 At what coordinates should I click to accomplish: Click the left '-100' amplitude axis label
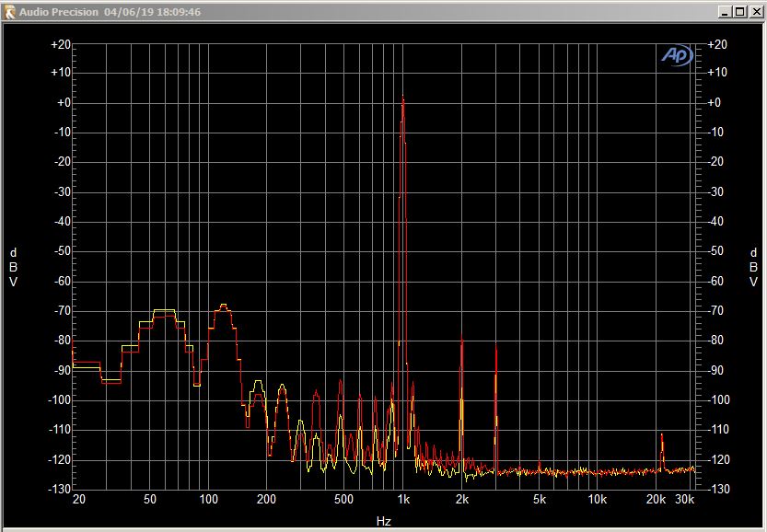[x=60, y=400]
